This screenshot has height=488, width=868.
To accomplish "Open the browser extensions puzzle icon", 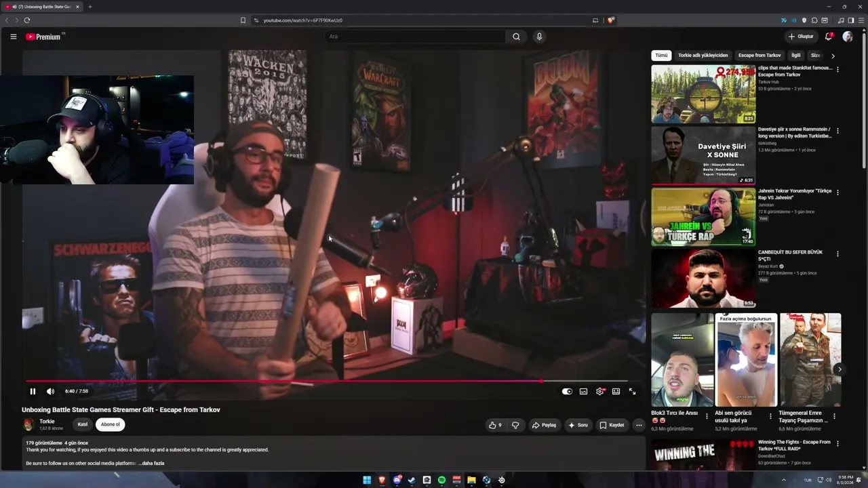I will pyautogui.click(x=814, y=20).
